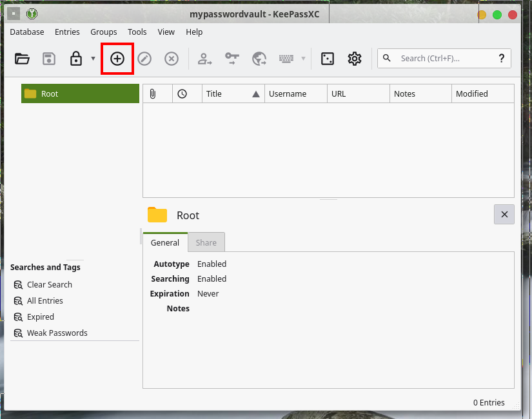The image size is (532, 419).
Task: Sort by attachments paperclip column
Action: [157, 93]
